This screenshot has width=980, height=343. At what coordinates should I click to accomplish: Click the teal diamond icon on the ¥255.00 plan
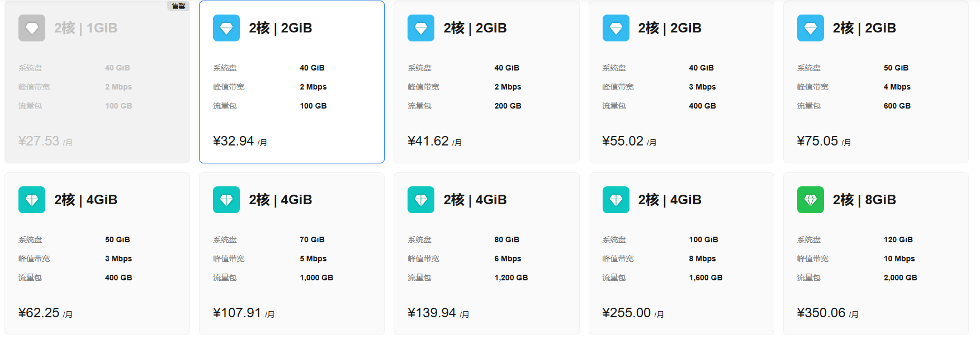[616, 200]
